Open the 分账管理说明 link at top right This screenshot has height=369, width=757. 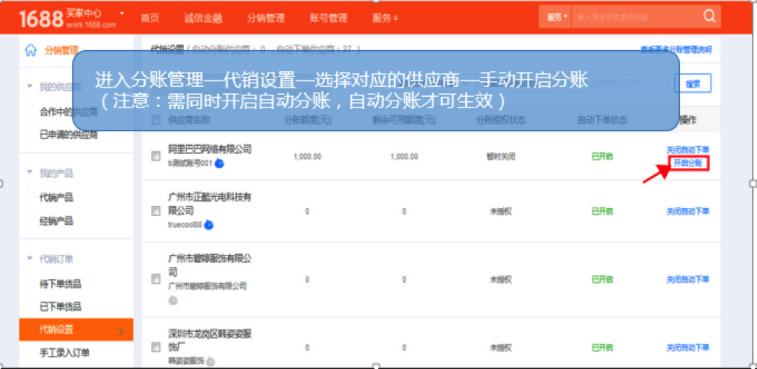pos(676,49)
